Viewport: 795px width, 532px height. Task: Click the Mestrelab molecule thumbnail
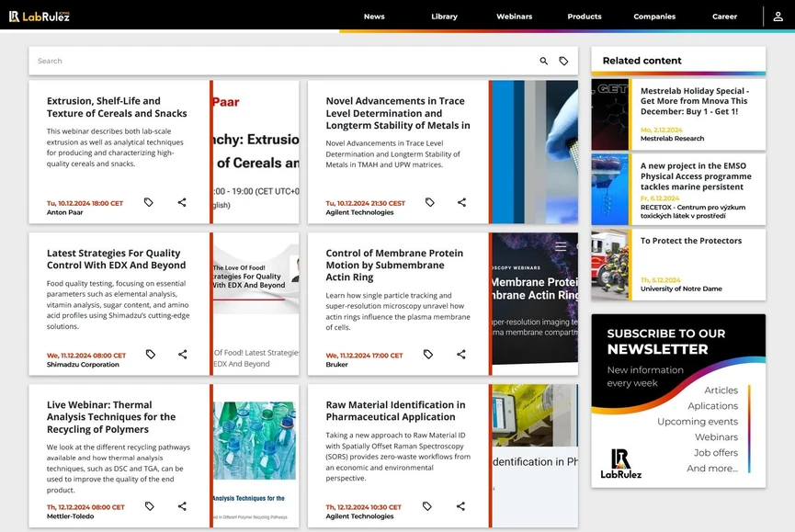tap(610, 115)
